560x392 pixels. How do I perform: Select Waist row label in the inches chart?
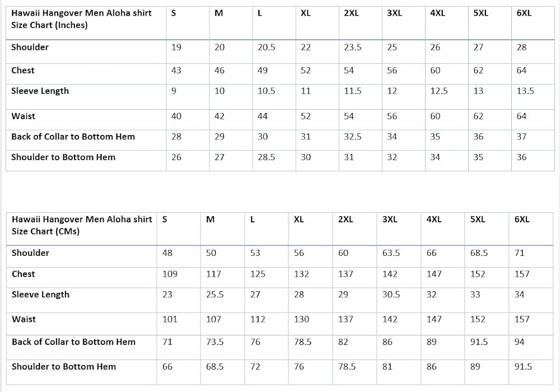point(23,116)
